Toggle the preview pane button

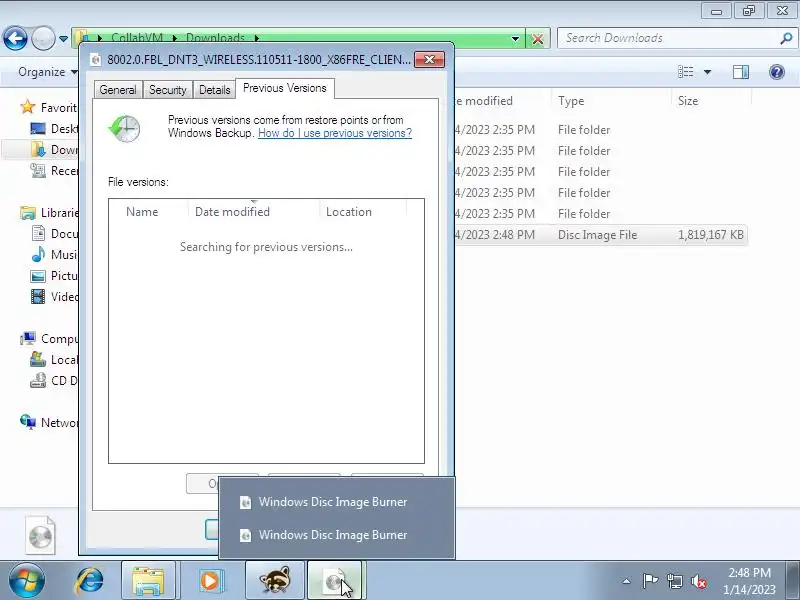click(741, 72)
